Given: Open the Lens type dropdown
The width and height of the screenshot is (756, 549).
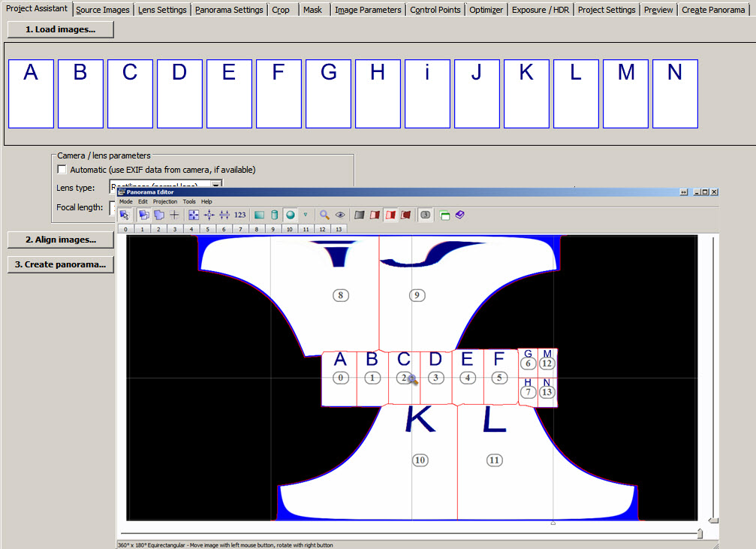Looking at the screenshot, I should click(x=215, y=186).
